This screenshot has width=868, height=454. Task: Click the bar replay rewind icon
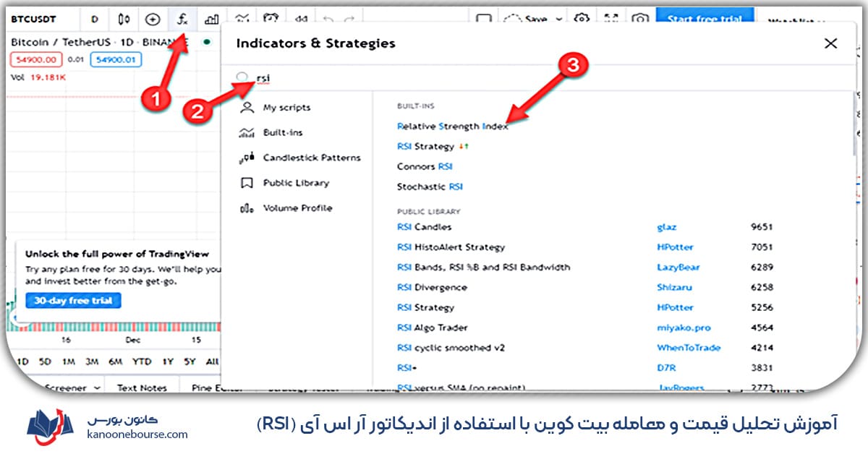pyautogui.click(x=302, y=20)
